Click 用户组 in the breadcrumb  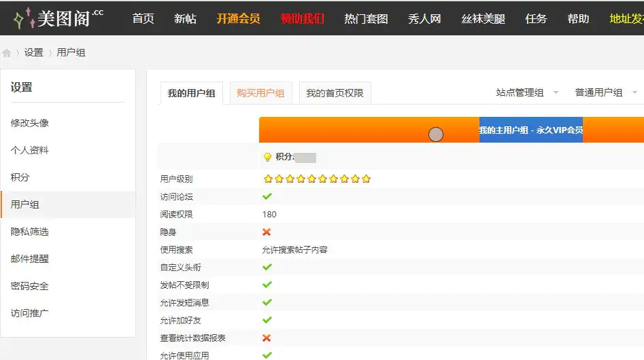click(71, 52)
